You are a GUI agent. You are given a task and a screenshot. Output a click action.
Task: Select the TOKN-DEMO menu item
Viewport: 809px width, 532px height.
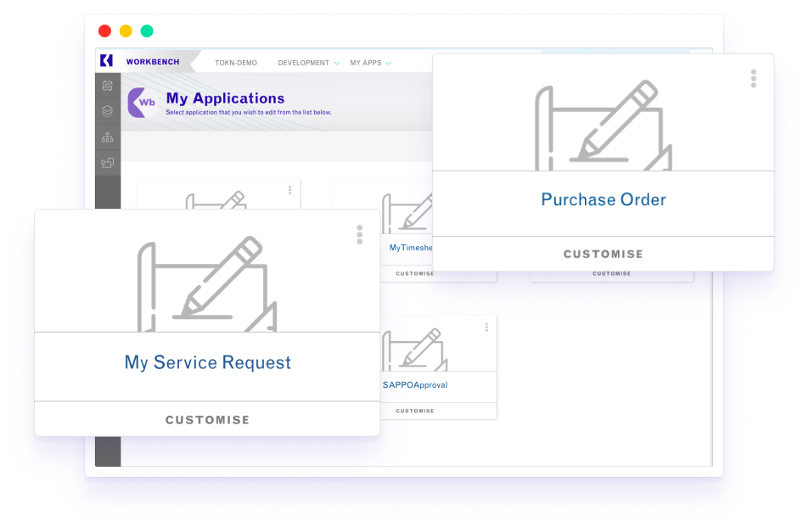(236, 63)
